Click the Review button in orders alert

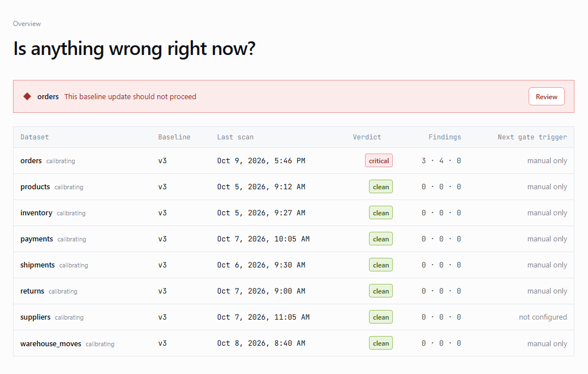click(546, 96)
